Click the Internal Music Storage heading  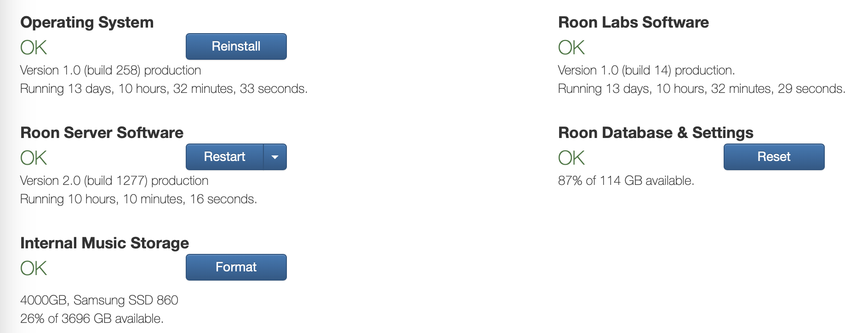[x=104, y=243]
